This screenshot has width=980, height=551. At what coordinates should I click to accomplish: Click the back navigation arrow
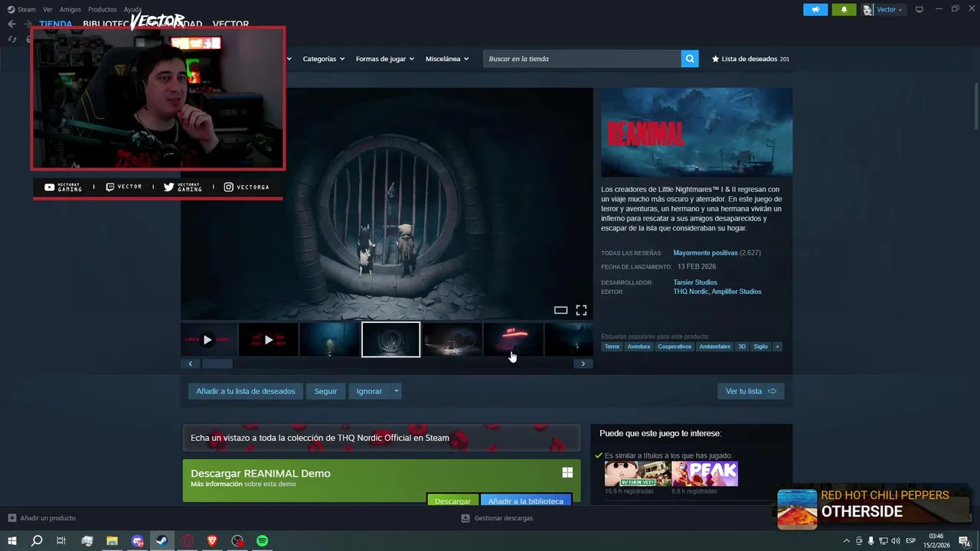tap(11, 24)
